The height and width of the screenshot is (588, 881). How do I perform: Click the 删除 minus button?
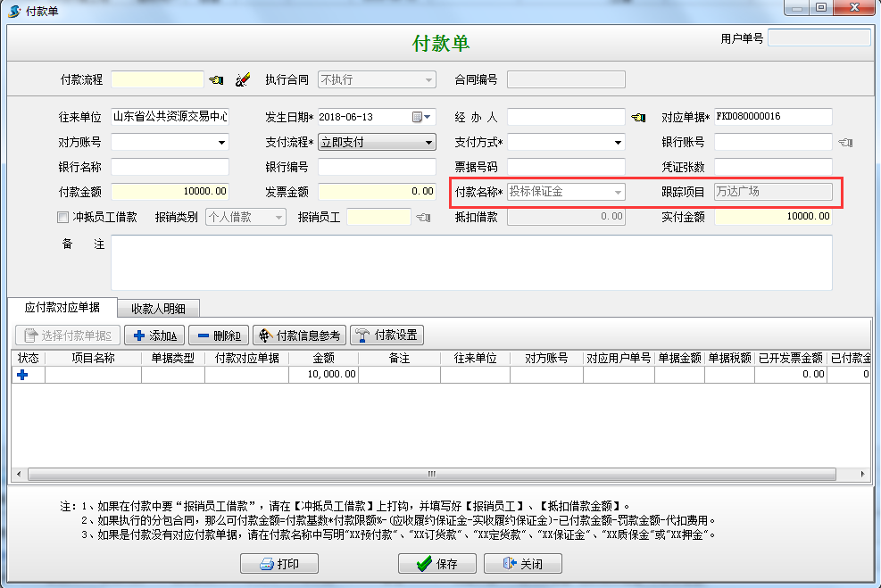(218, 335)
